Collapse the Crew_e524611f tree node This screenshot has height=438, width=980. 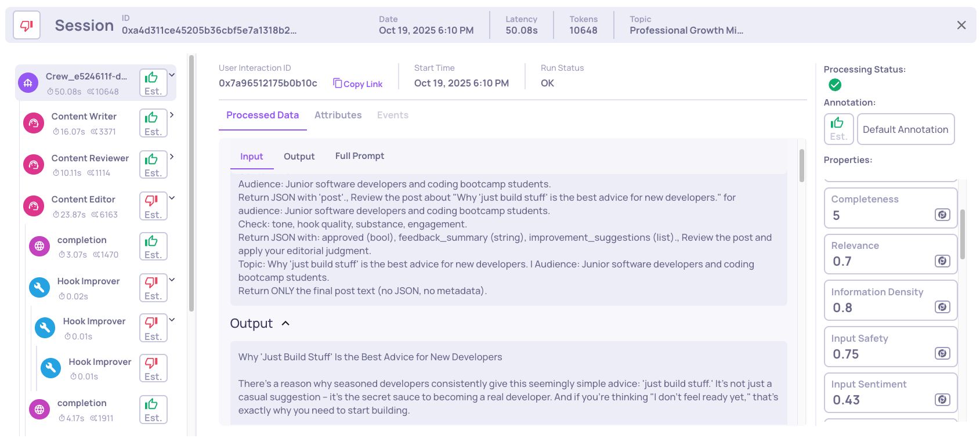[172, 75]
